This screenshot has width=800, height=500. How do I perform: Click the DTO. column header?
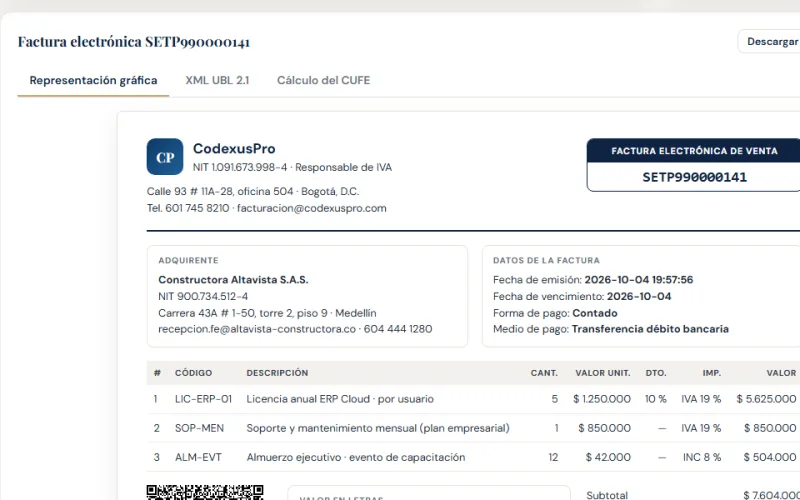[656, 373]
